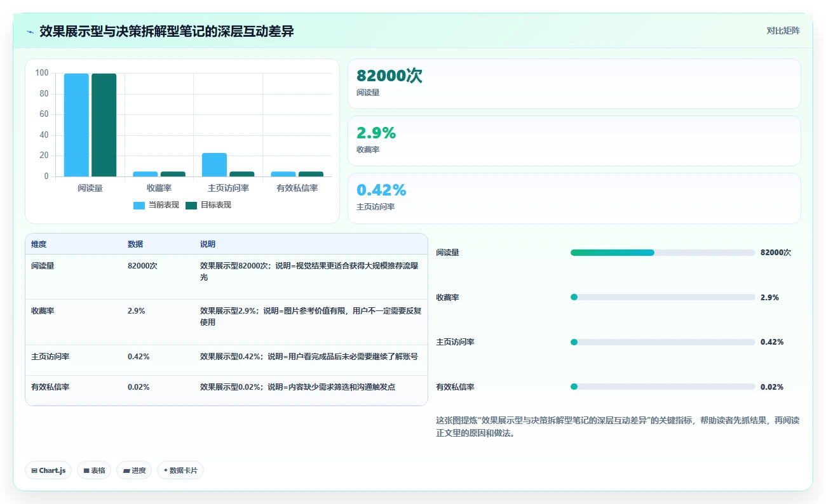Click the 0.02% value beside the progress bar
The width and height of the screenshot is (826, 504).
tap(772, 387)
